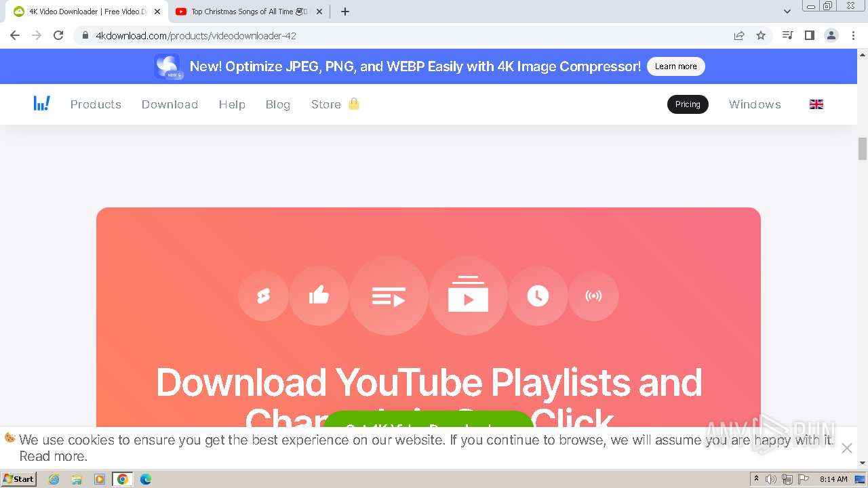Open the media control icon in Chrome toolbar
The height and width of the screenshot is (488, 868).
(787, 35)
